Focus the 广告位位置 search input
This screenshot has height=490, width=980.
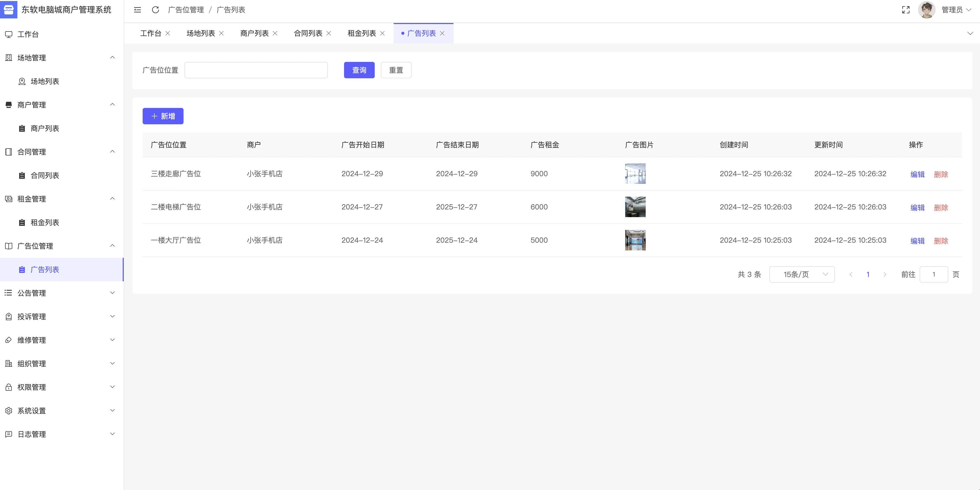pos(256,70)
